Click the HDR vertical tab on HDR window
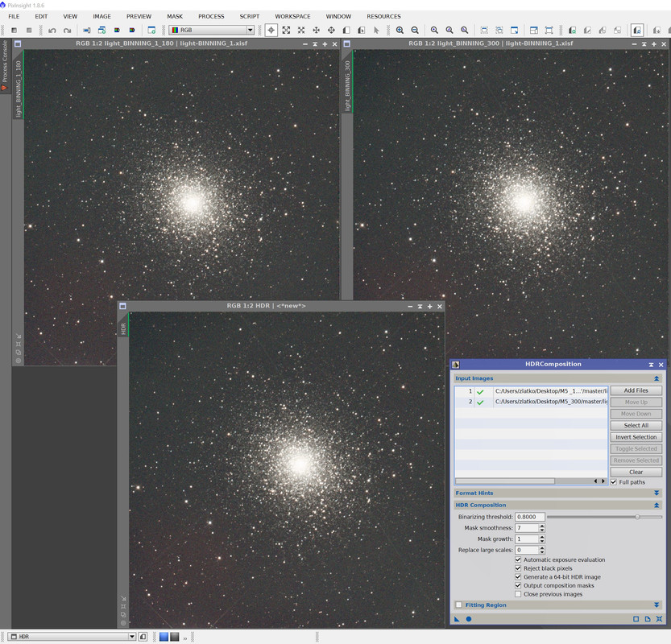 (x=123, y=328)
